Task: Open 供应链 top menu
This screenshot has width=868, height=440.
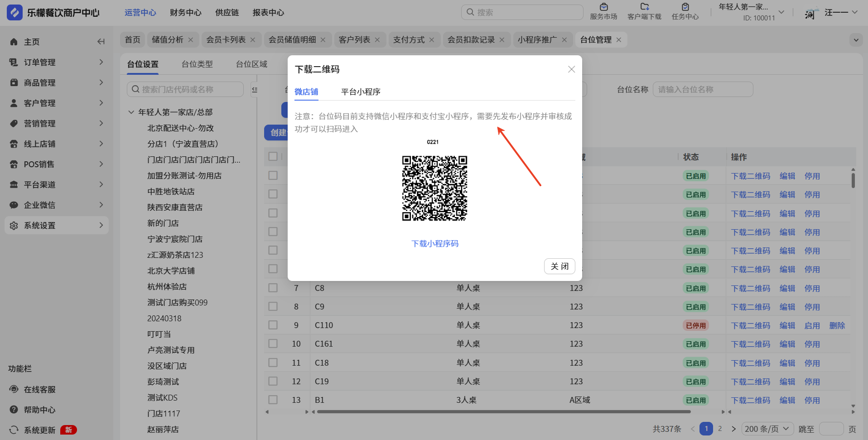Action: [227, 13]
